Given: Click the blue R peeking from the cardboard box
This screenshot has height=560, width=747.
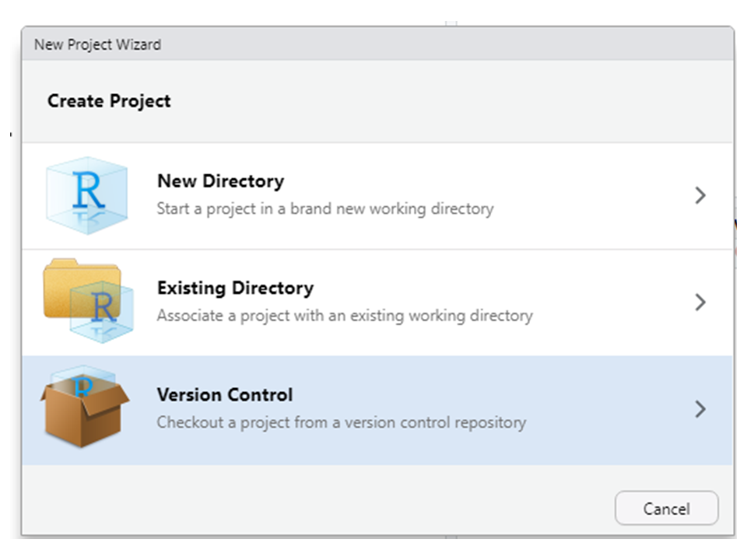Looking at the screenshot, I should (x=83, y=385).
